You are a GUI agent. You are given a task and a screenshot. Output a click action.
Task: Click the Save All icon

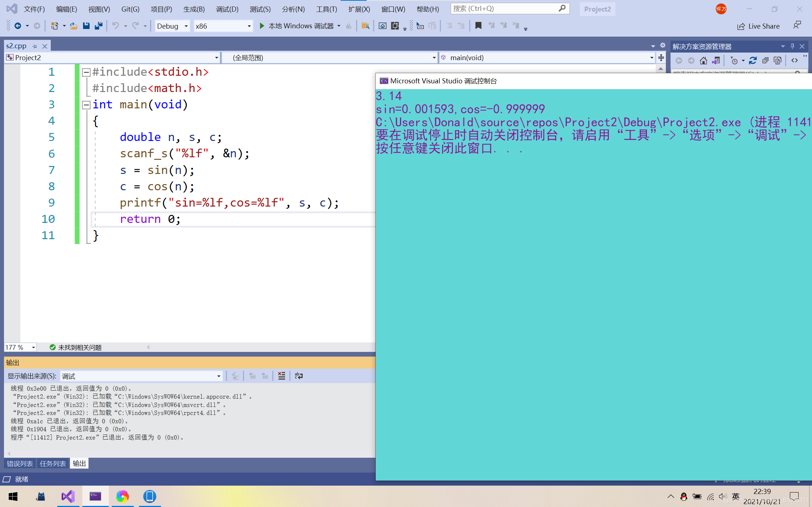99,26
